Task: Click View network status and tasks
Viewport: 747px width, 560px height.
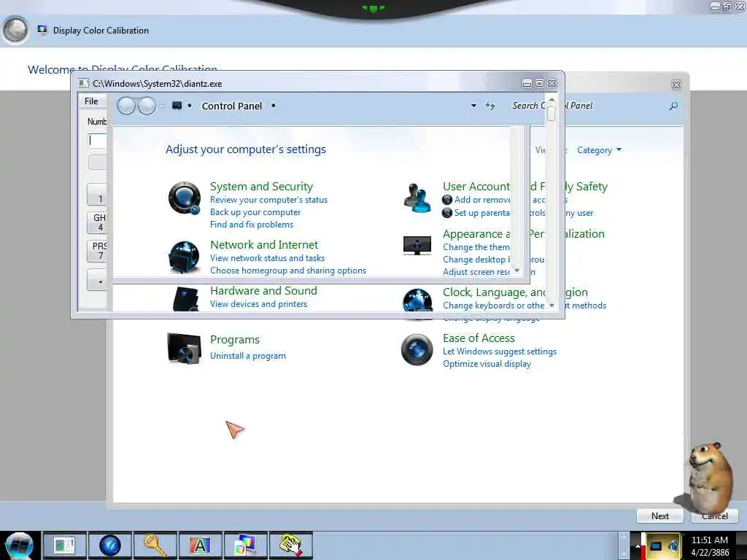Action: 267,257
